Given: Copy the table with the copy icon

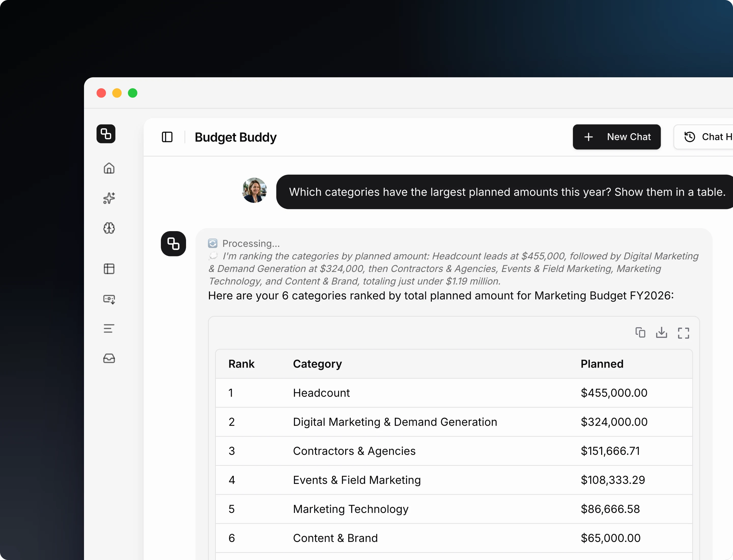Looking at the screenshot, I should point(640,333).
